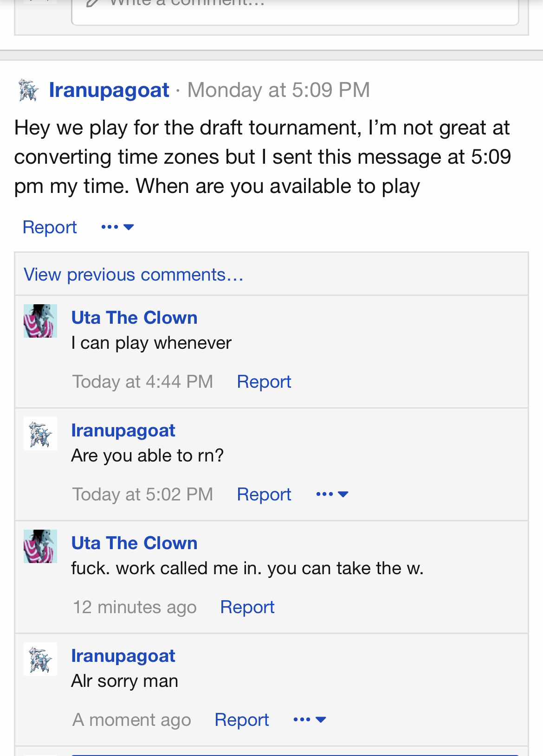Tap Uta The Clown avatar on 'work called me in'
Viewport: 543px width, 756px height.
click(40, 546)
